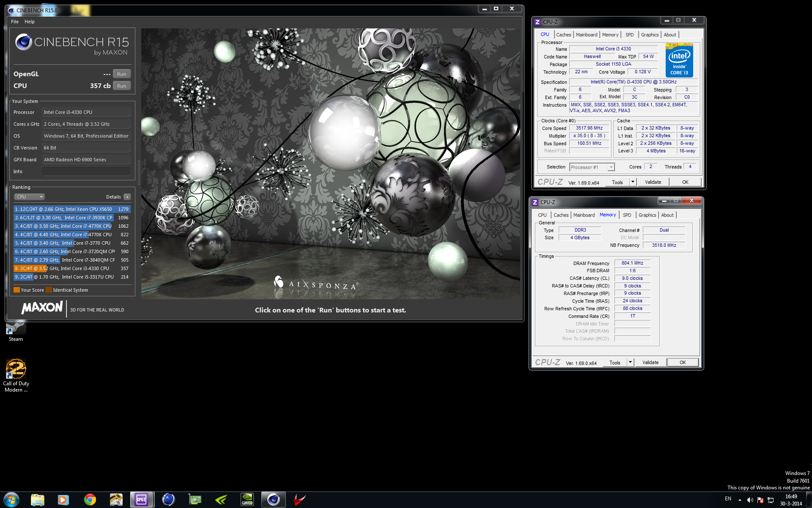Open the File menu in Cinebench
The image size is (812, 508).
click(x=15, y=22)
